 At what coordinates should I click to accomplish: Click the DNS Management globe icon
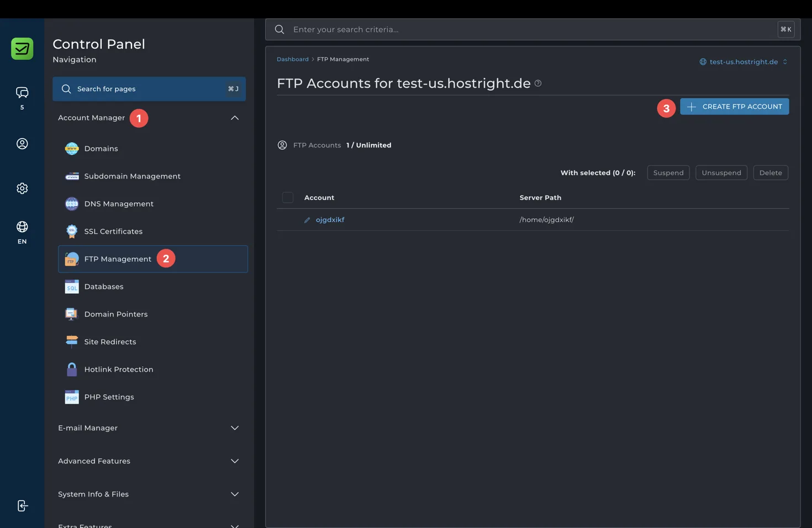coord(72,204)
